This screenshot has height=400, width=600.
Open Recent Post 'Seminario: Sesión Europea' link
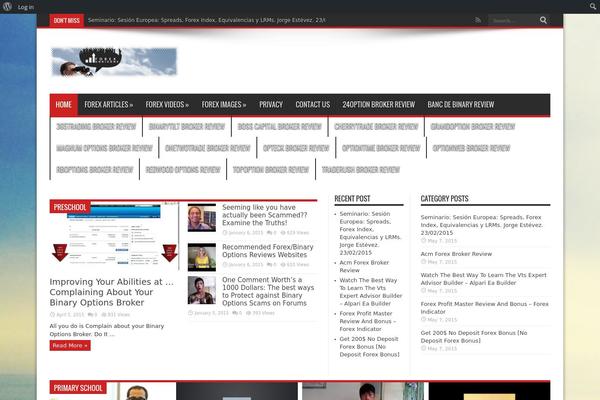click(370, 233)
